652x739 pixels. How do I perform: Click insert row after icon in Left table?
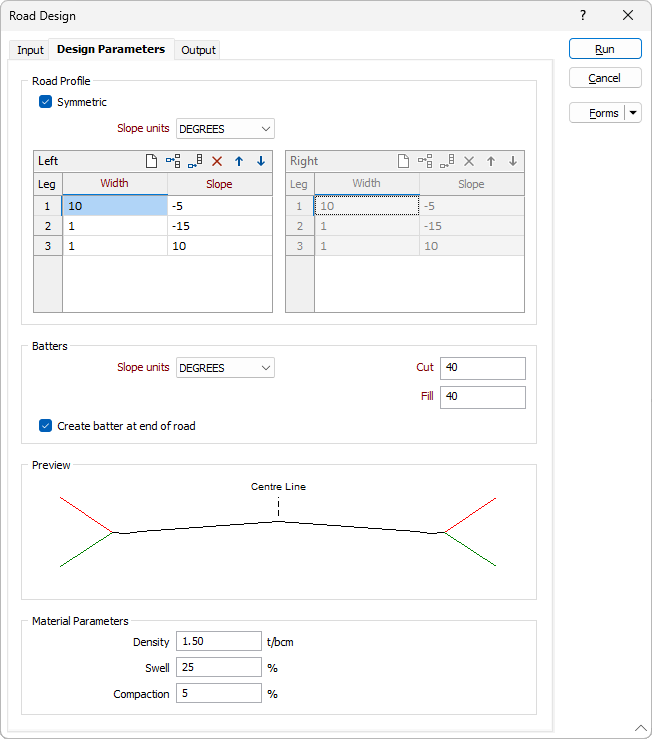tap(195, 161)
